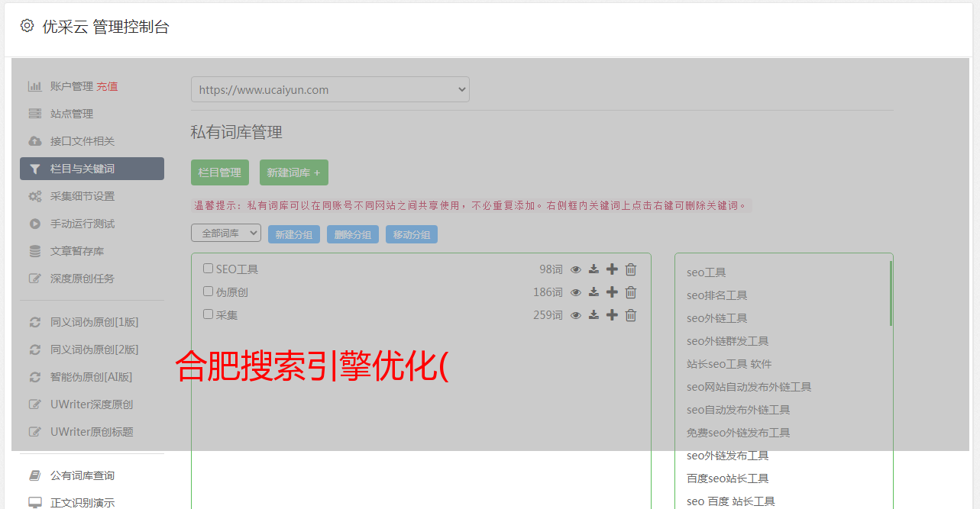Add words to 采集 with plus icon
The image size is (980, 509).
612,315
